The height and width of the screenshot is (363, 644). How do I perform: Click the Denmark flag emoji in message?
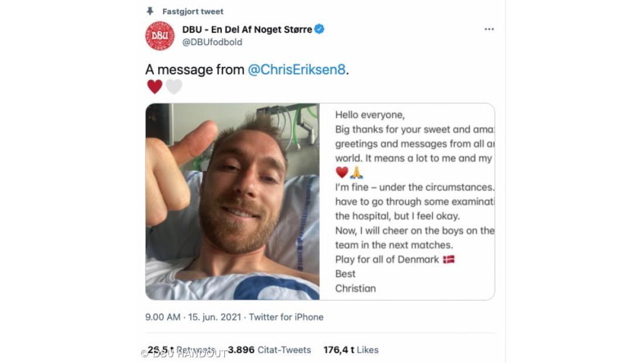click(x=448, y=259)
